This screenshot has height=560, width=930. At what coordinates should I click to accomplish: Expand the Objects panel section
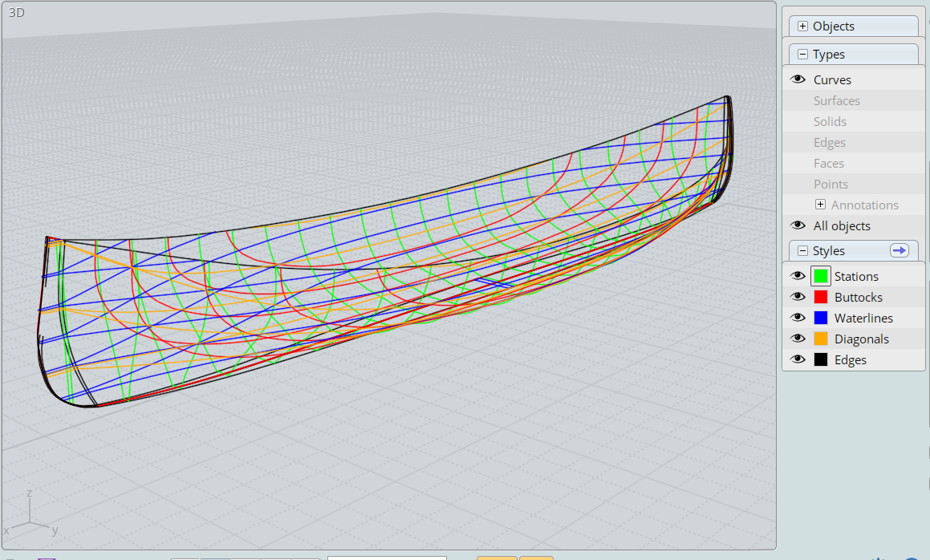point(802,26)
